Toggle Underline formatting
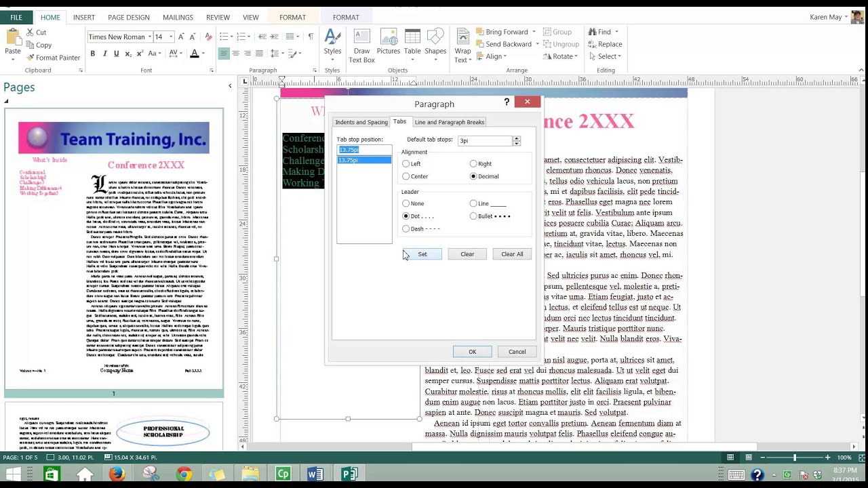The width and height of the screenshot is (868, 488). [x=116, y=54]
